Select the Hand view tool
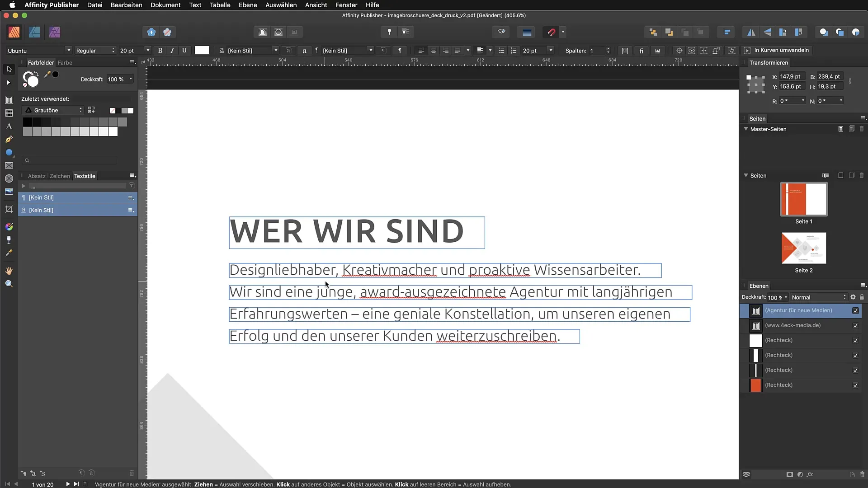This screenshot has height=488, width=868. [x=9, y=271]
